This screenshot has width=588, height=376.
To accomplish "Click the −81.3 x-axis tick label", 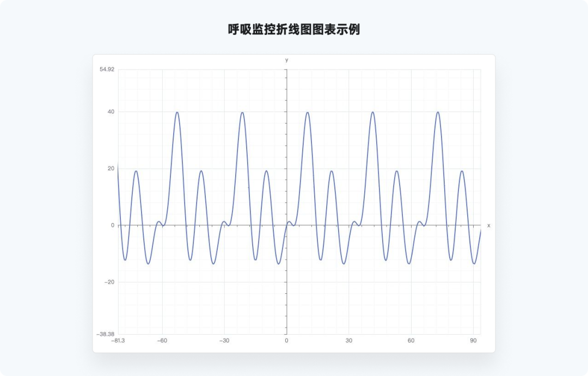I will [x=118, y=341].
